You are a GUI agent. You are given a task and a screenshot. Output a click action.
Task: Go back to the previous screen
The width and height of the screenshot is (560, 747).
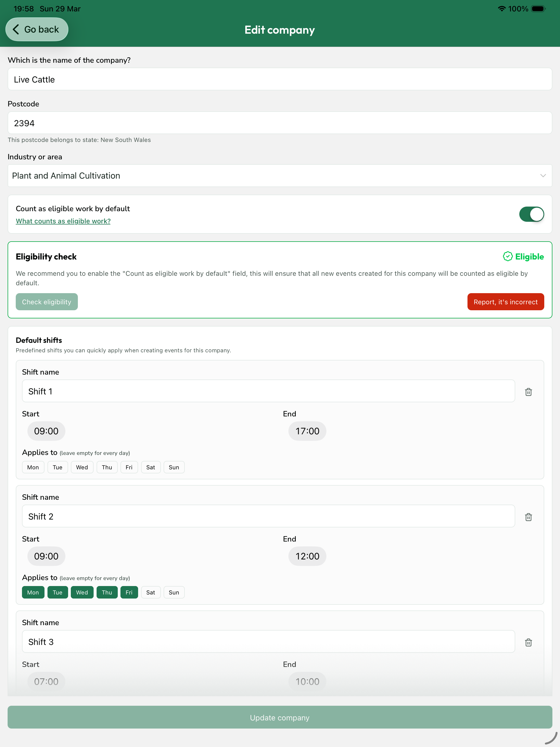(x=37, y=29)
